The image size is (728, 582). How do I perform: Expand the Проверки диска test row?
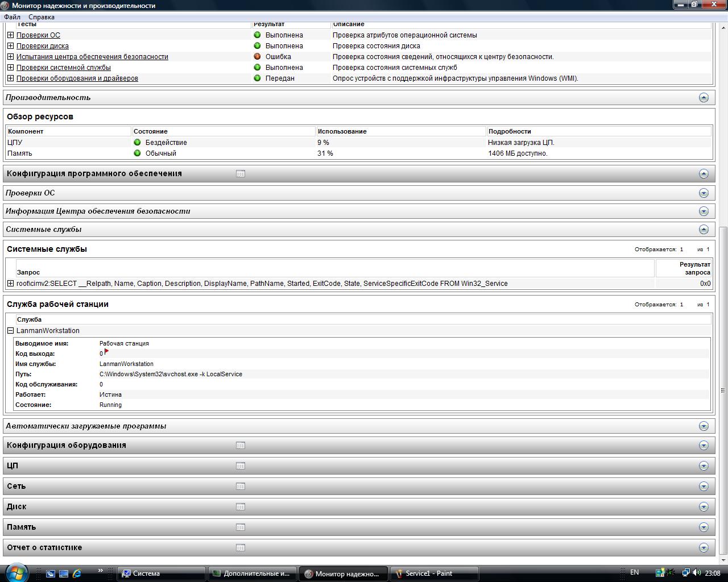[x=10, y=46]
